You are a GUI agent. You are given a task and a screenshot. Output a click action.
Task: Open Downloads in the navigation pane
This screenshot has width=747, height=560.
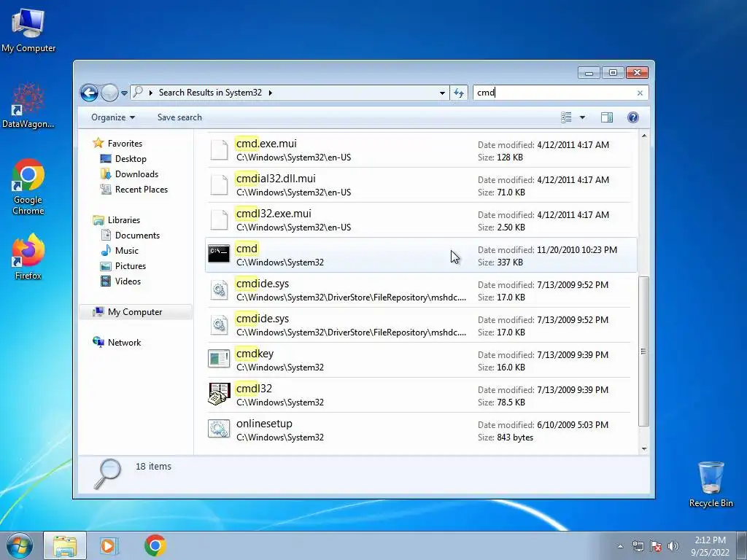pos(136,174)
